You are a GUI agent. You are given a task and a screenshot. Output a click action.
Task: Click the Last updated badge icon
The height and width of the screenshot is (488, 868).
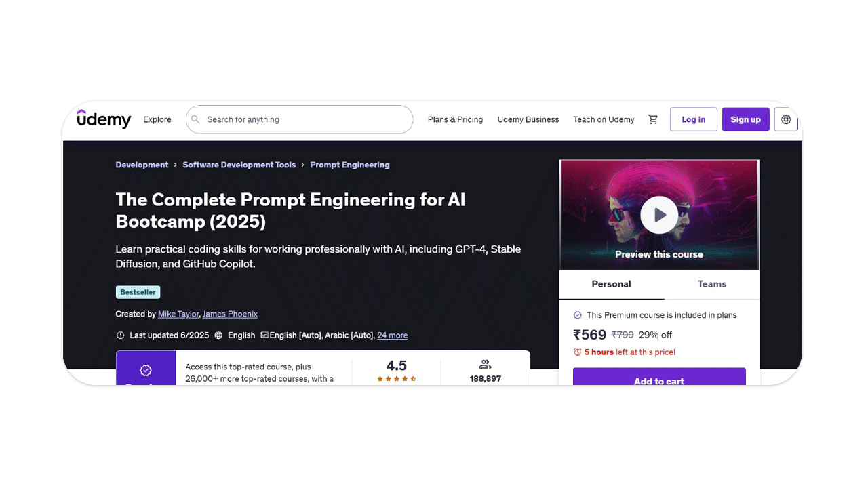tap(121, 335)
